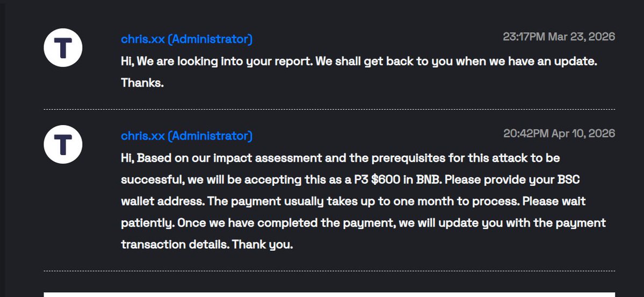Viewport: 644px width, 297px height.
Task: Click the avatar on the March 23 comment
Action: pyautogui.click(x=63, y=48)
